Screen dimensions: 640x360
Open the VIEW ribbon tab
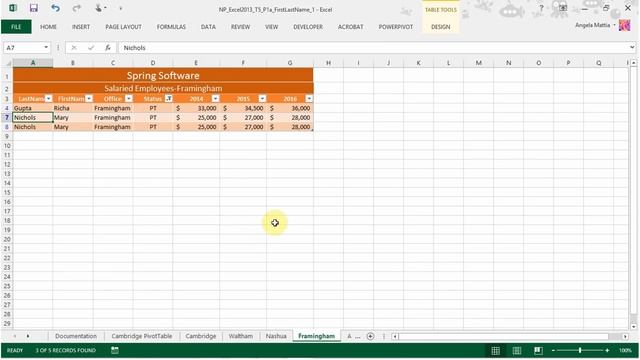(x=271, y=27)
